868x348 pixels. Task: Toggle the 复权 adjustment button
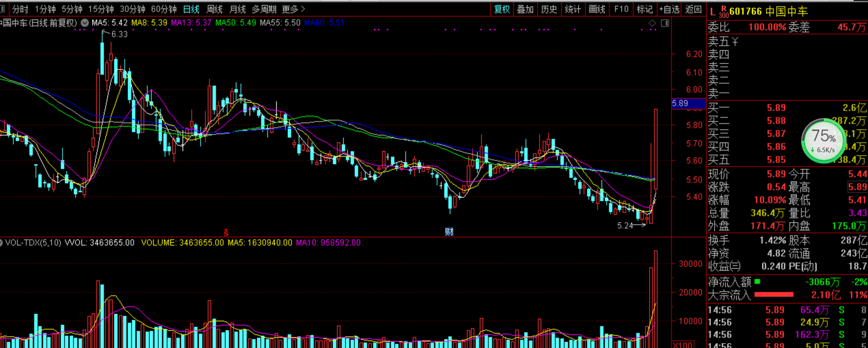[502, 9]
